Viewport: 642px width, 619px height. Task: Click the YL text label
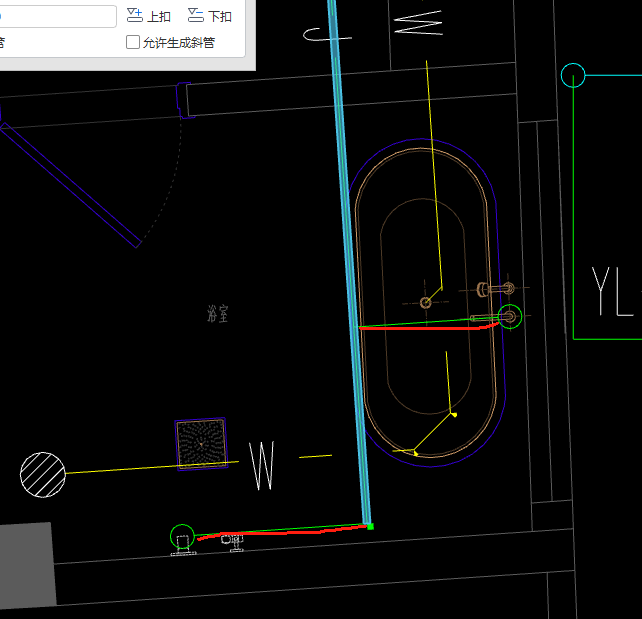coord(613,291)
